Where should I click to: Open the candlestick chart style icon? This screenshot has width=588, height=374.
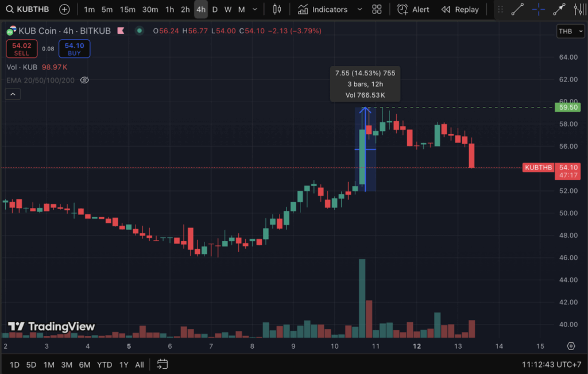pos(277,9)
